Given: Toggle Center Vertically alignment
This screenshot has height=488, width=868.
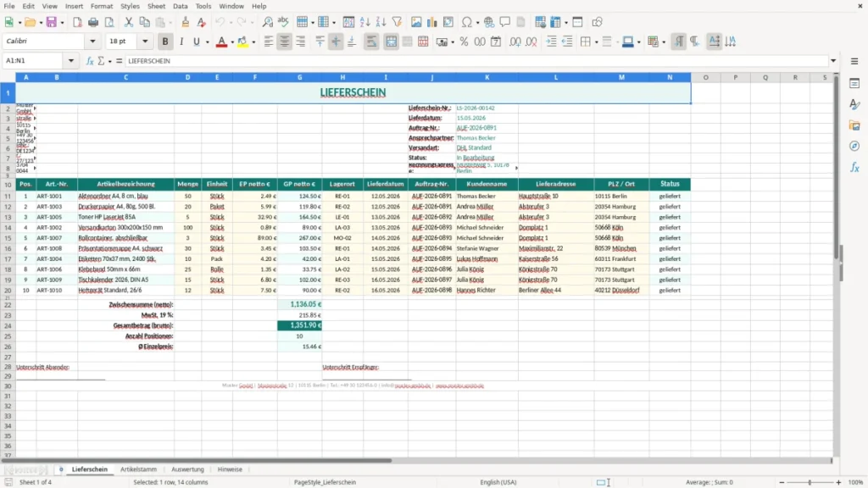Looking at the screenshot, I should (x=336, y=42).
